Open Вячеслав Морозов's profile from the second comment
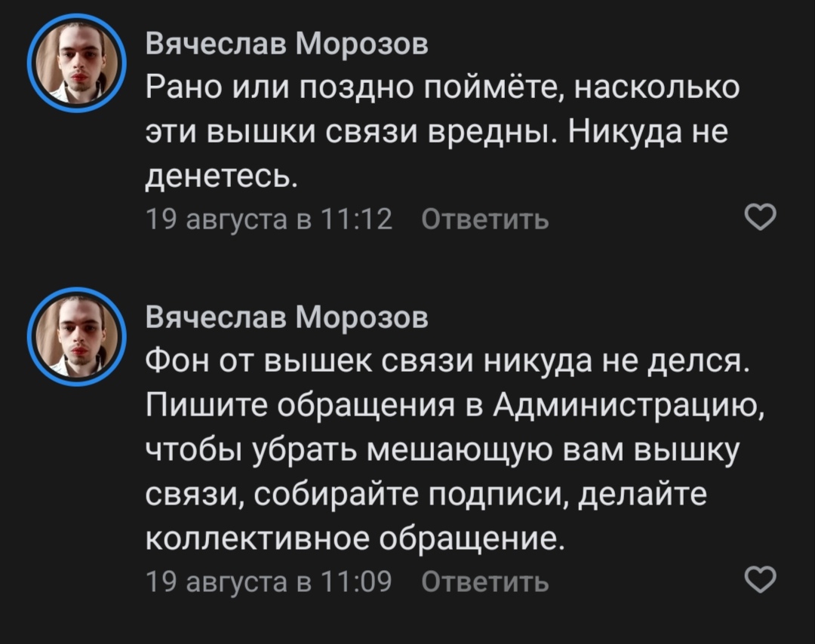 pyautogui.click(x=286, y=317)
